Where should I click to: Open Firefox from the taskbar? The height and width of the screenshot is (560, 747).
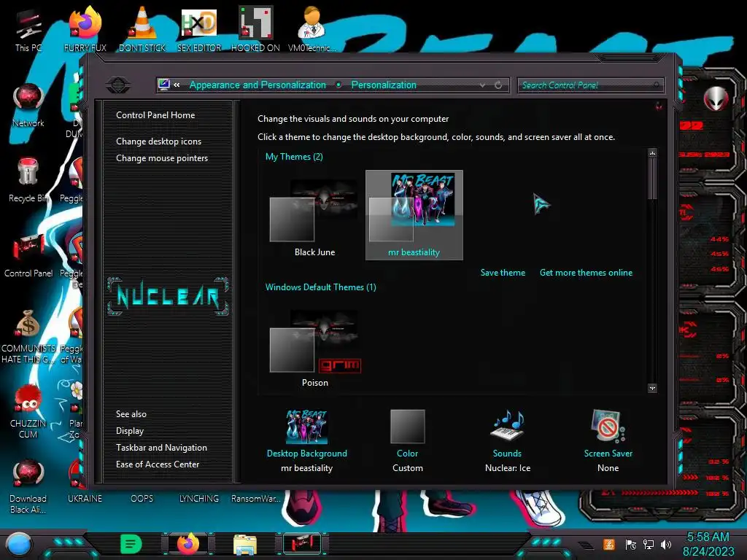(x=187, y=544)
